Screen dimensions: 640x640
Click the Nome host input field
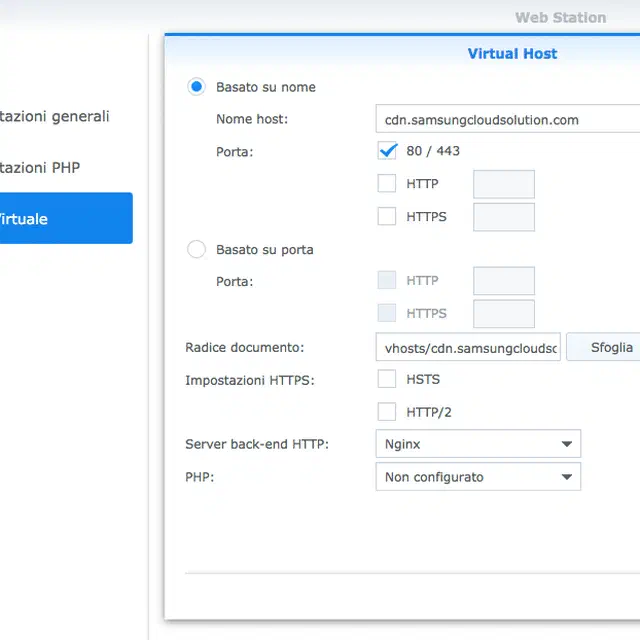[508, 119]
